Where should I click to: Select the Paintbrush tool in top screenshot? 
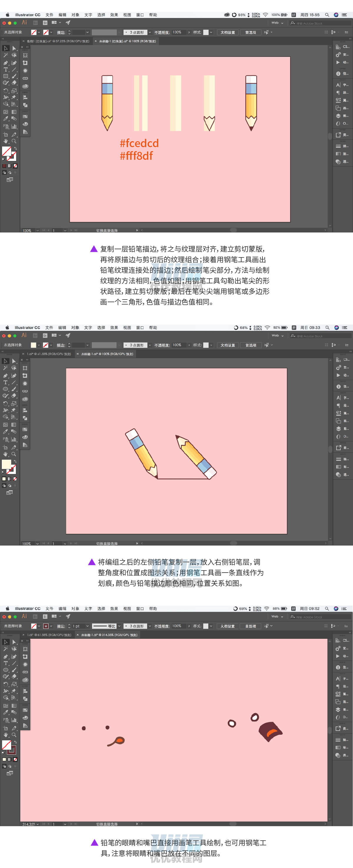(14, 76)
